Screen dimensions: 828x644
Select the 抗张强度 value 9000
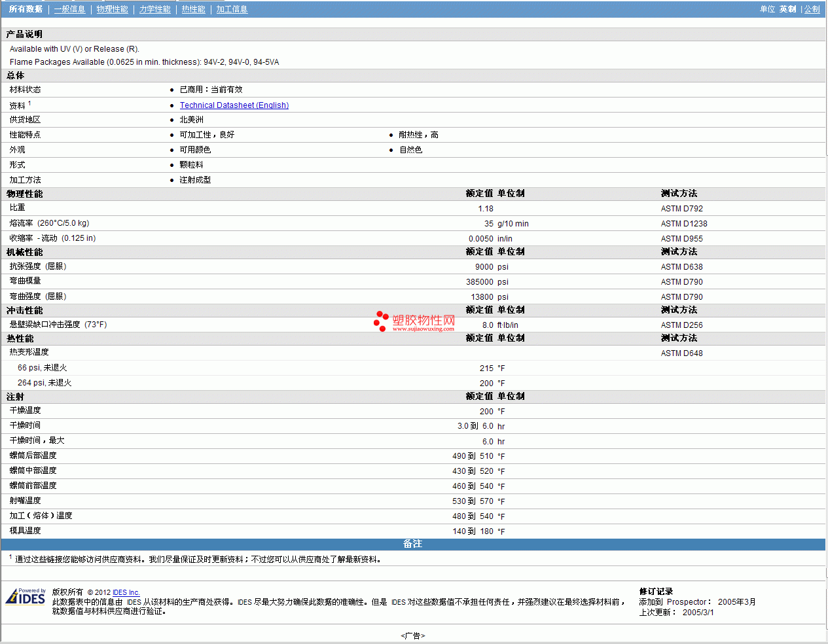(484, 267)
